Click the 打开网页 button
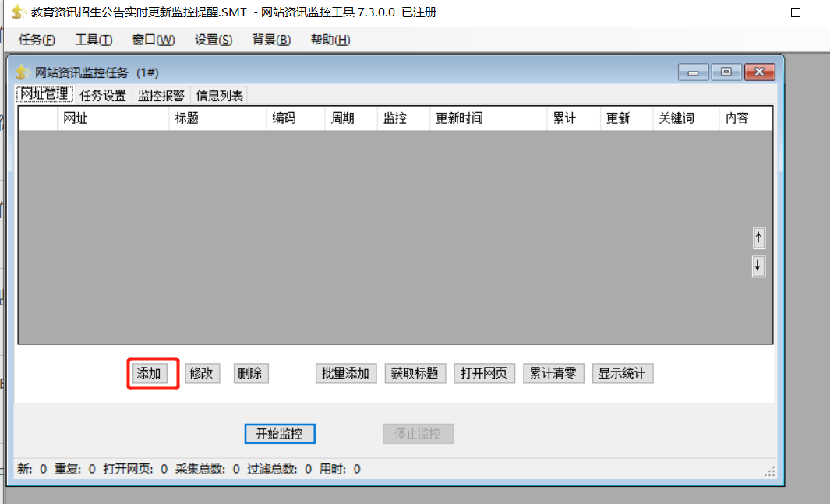 [484, 373]
